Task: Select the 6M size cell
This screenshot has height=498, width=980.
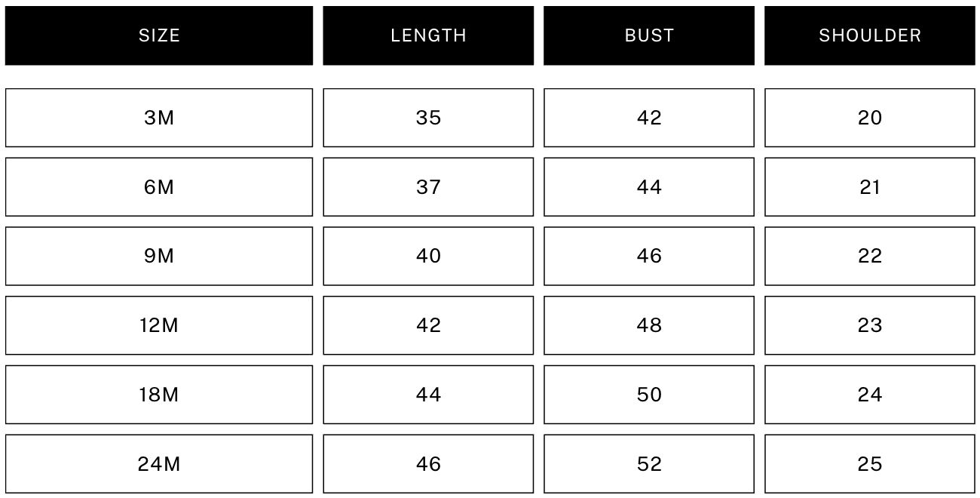Action: click(159, 187)
